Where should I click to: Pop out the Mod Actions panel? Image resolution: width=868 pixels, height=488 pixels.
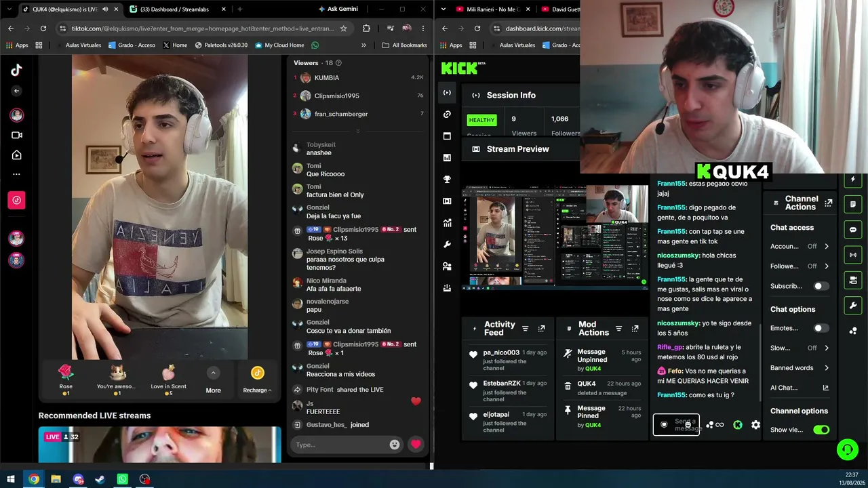[635, 329]
